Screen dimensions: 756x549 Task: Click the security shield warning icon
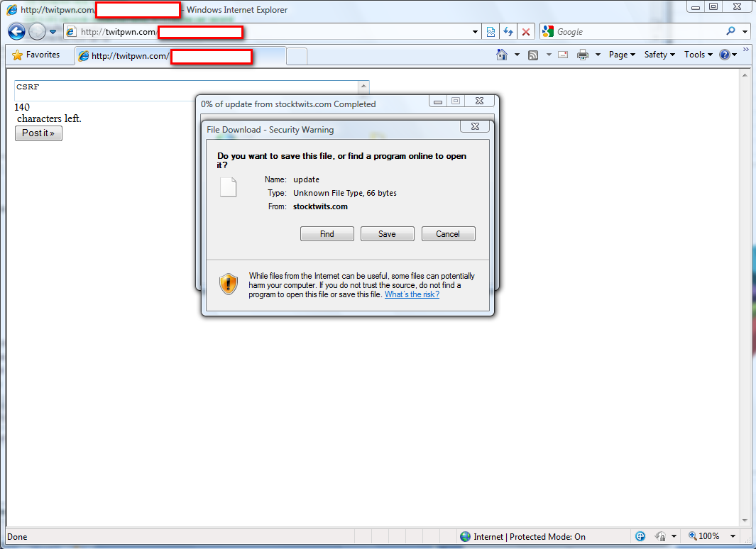pos(229,284)
